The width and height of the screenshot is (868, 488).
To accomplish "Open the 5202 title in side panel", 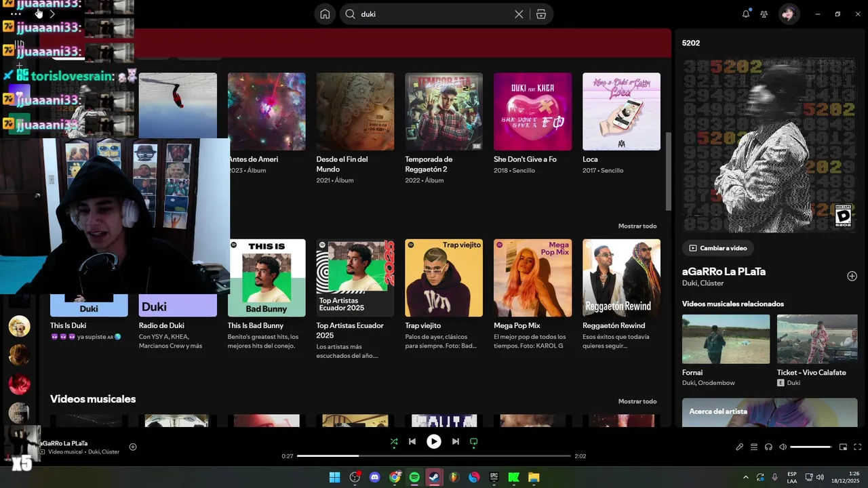I will 691,43.
